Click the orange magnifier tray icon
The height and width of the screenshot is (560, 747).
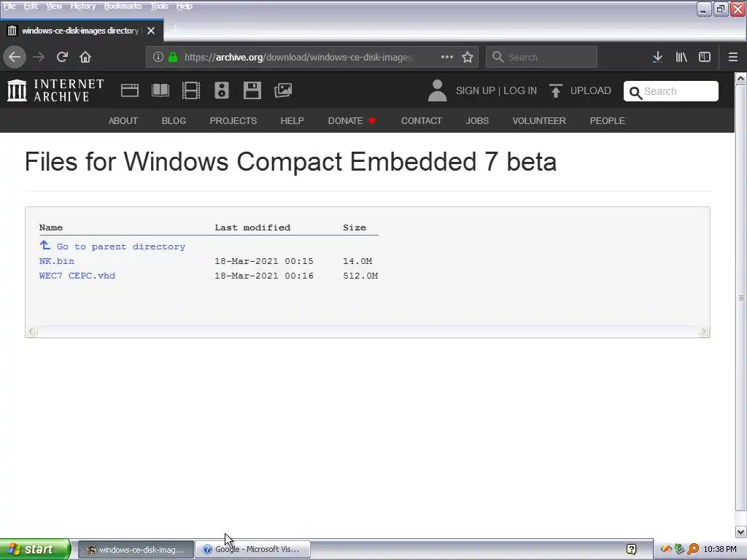click(x=694, y=550)
